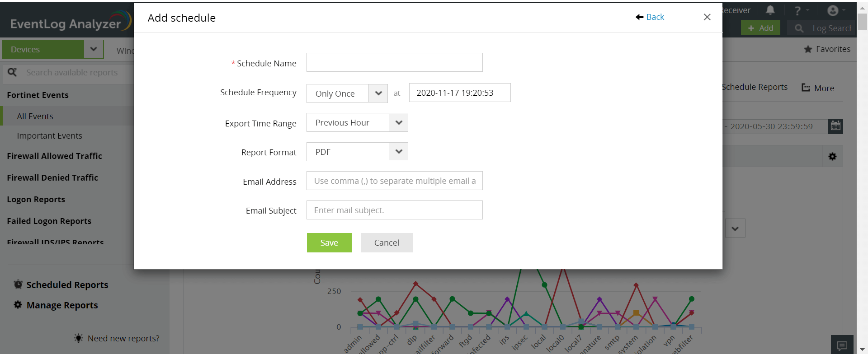This screenshot has width=868, height=354.
Task: Click the Email Address field
Action: click(394, 181)
